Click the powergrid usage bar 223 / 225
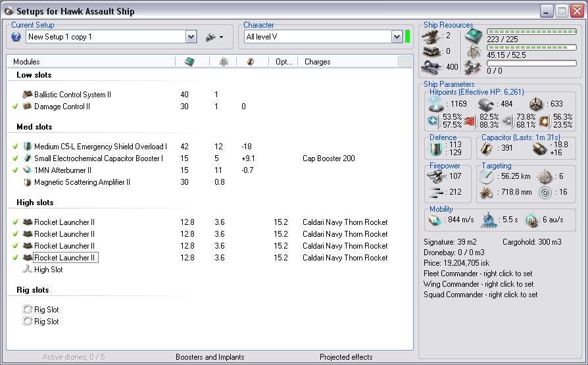Viewport: 588px width, 365px height. pyautogui.click(x=531, y=32)
